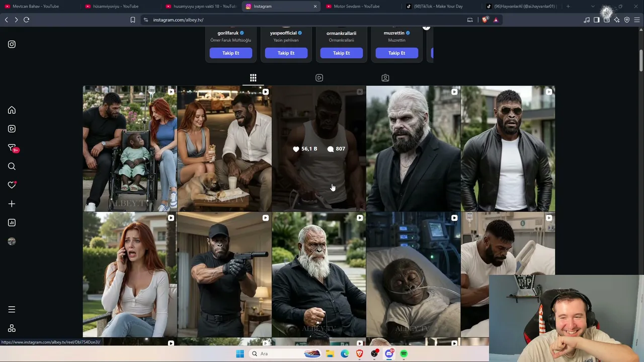Follow gorilfaruk with Takip Et
Image resolution: width=644 pixels, height=362 pixels.
tap(231, 53)
